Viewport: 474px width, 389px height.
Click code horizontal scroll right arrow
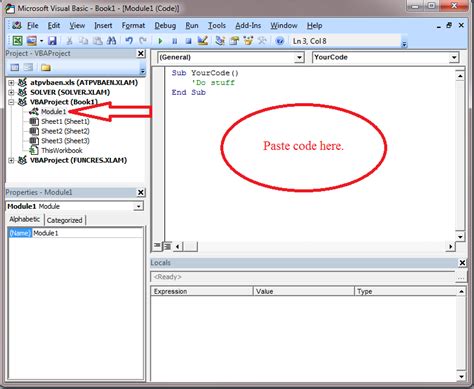pos(450,246)
